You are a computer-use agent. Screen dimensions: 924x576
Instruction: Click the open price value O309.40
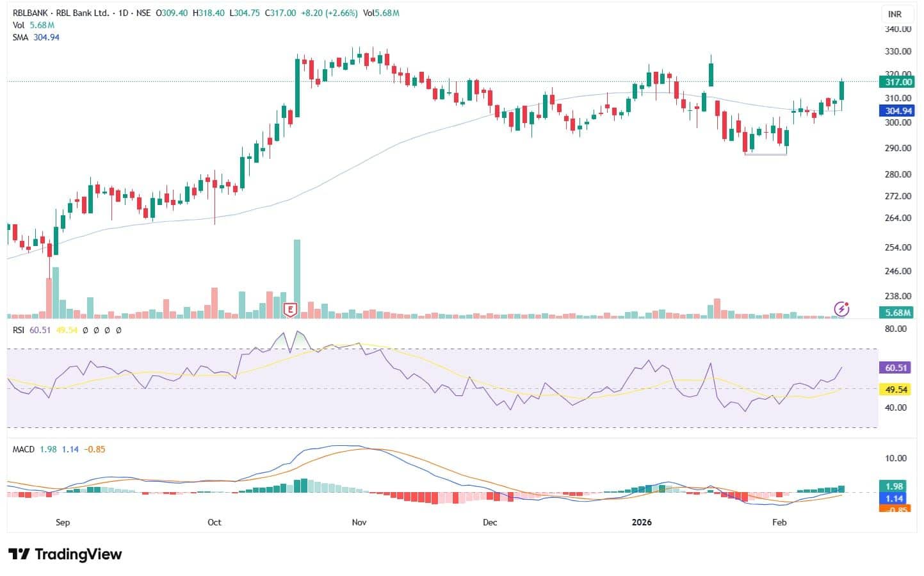coord(172,13)
